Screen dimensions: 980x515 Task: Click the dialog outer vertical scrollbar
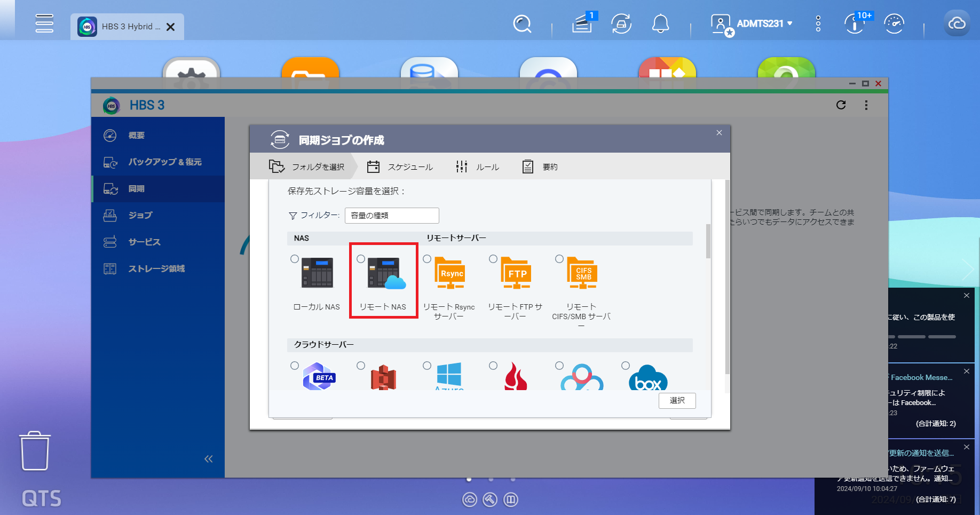click(727, 277)
